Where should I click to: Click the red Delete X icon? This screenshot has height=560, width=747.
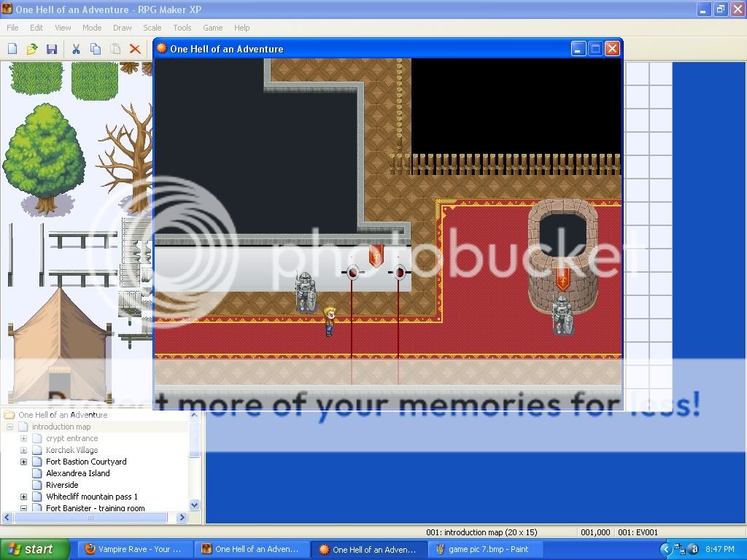(x=135, y=49)
